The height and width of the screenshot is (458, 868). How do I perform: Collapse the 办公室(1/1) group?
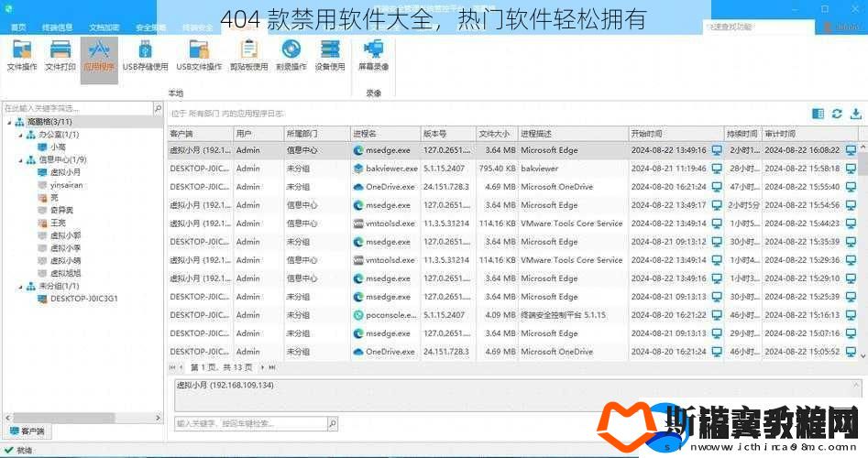click(x=20, y=135)
